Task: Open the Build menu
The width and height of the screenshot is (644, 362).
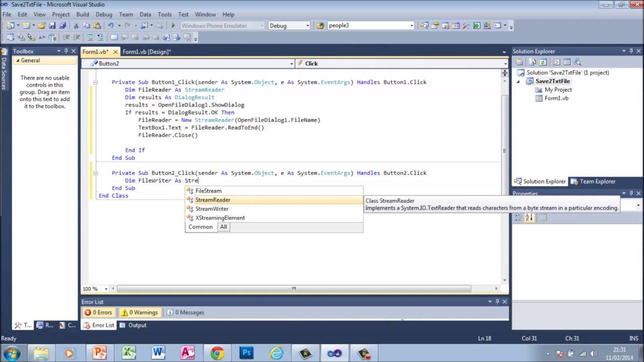Action: coord(83,15)
